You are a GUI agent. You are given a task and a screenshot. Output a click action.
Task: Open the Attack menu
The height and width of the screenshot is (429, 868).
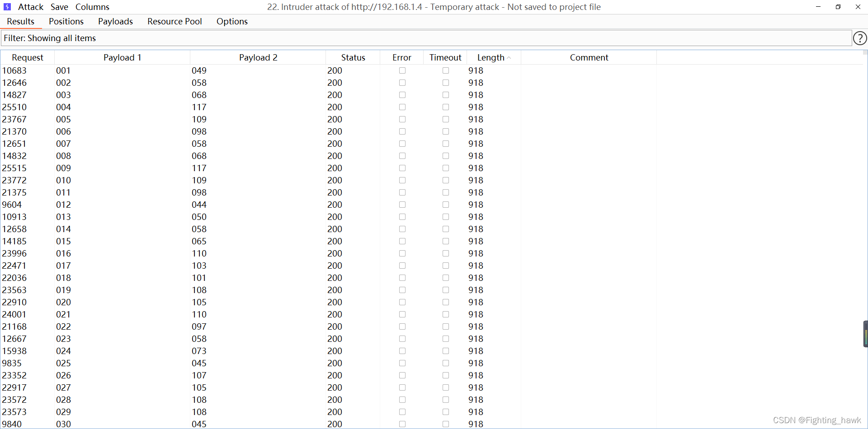tap(31, 7)
